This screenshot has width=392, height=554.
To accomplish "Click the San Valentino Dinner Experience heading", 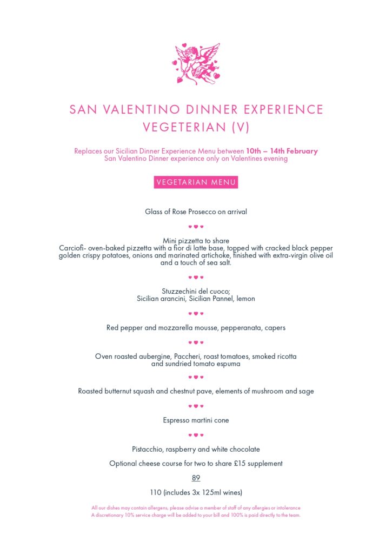I will pyautogui.click(x=196, y=109).
